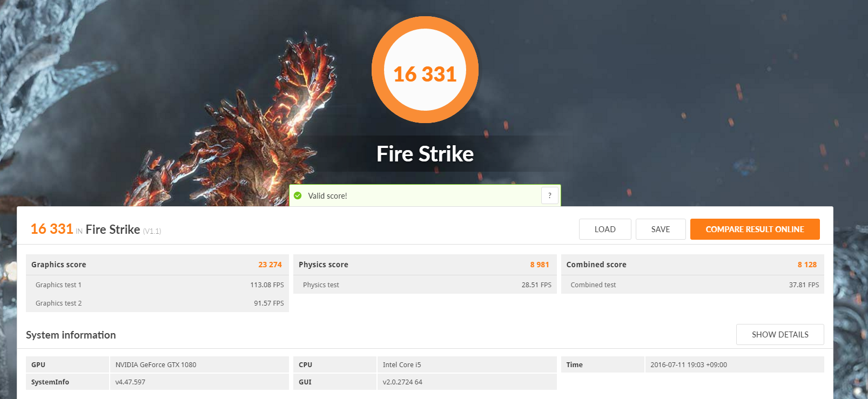Click the orange 16 331 result heading
The width and height of the screenshot is (868, 399).
pyautogui.click(x=52, y=229)
